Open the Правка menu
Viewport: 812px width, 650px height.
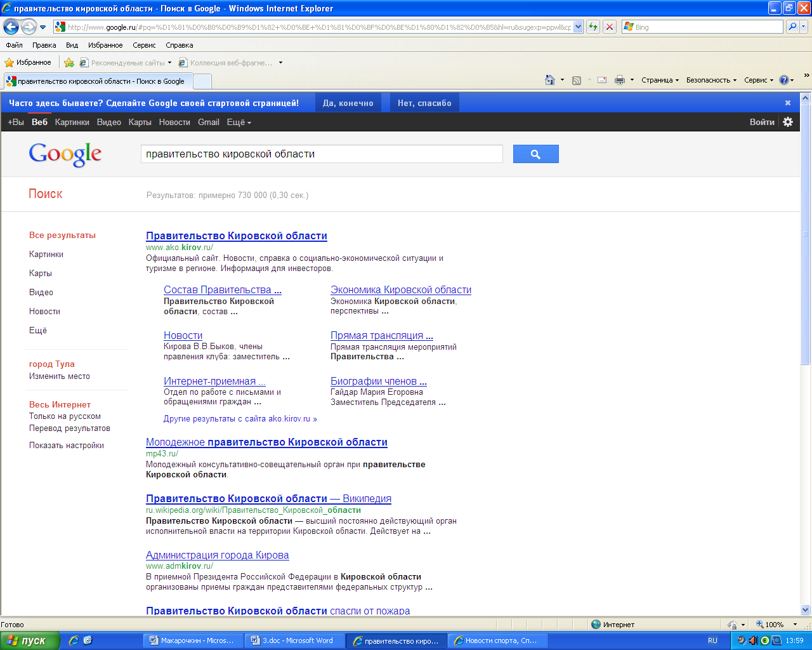pyautogui.click(x=44, y=45)
